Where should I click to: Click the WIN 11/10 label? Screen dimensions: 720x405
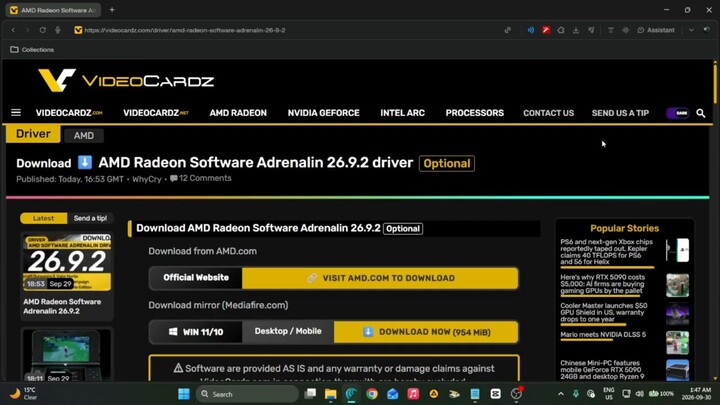[x=196, y=332]
